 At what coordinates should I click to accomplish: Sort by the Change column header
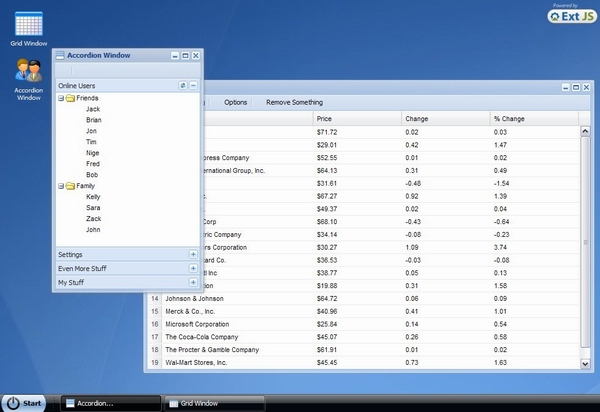click(446, 119)
